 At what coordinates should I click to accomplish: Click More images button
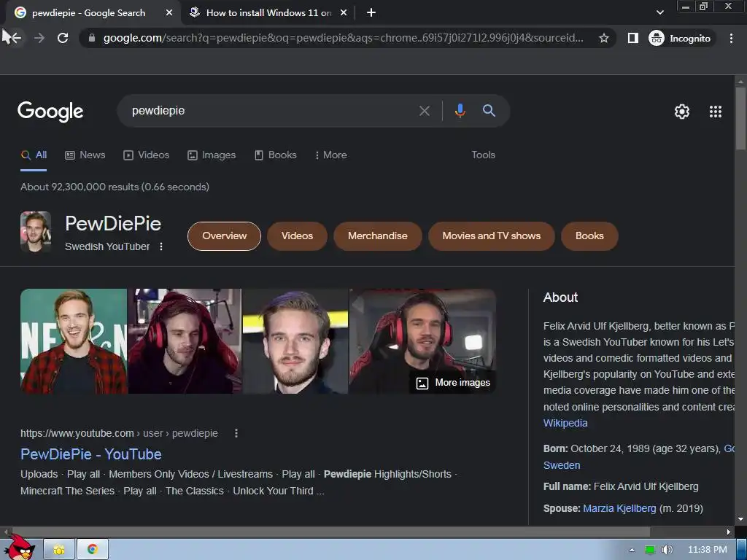pyautogui.click(x=453, y=382)
